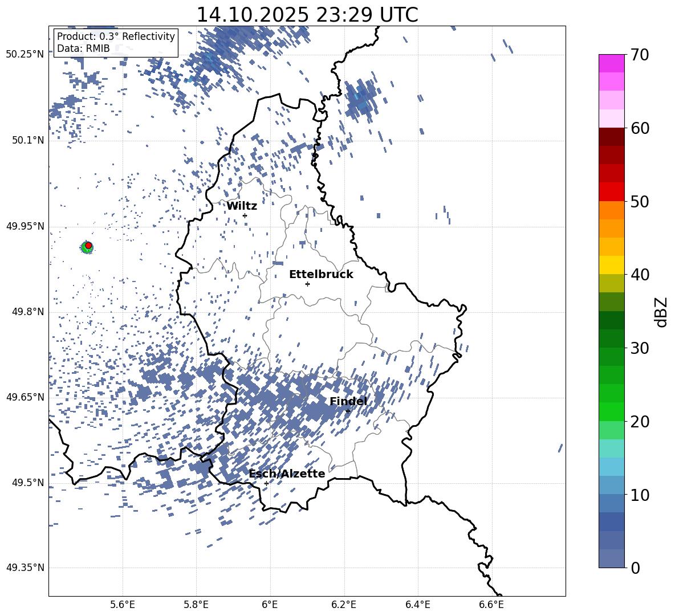The height and width of the screenshot is (616, 675).
Task: Click the 30 colorbar tick label
Action: (x=640, y=348)
